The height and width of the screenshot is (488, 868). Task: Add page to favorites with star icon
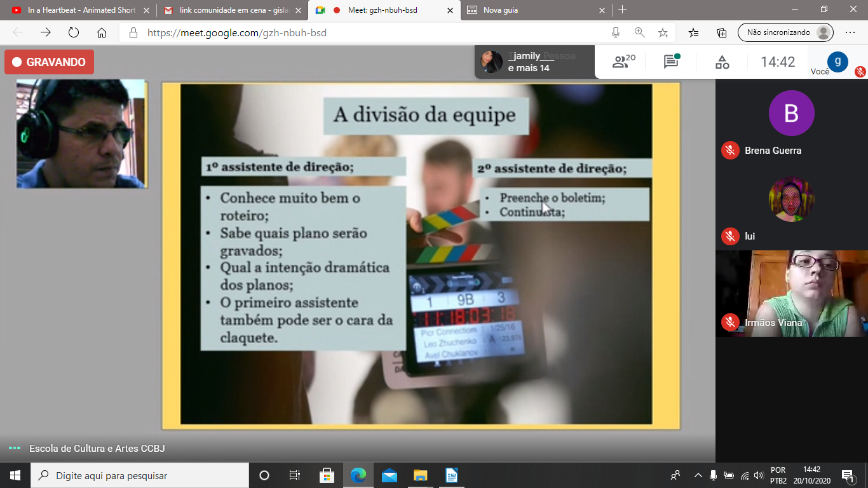pyautogui.click(x=663, y=32)
